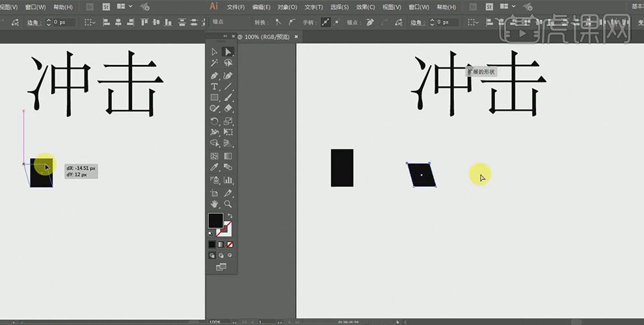
Task: Set paint type to None
Action: pyautogui.click(x=230, y=244)
